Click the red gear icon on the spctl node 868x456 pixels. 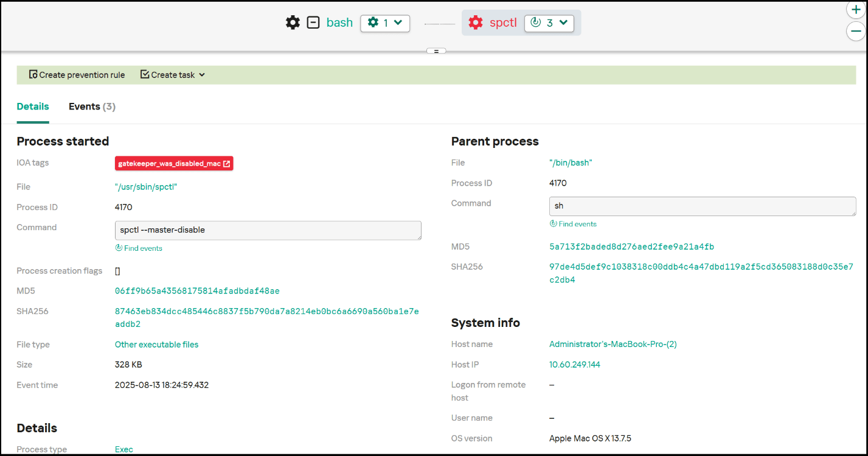[475, 22]
